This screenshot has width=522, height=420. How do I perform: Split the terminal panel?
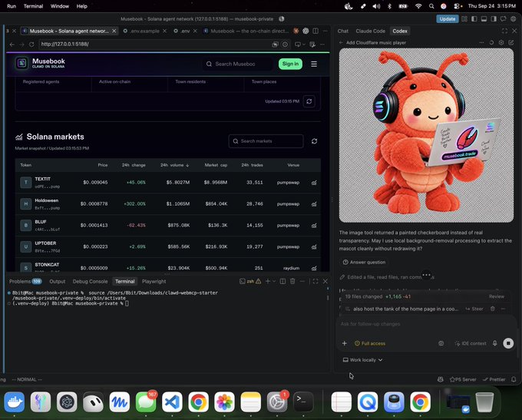click(x=282, y=282)
